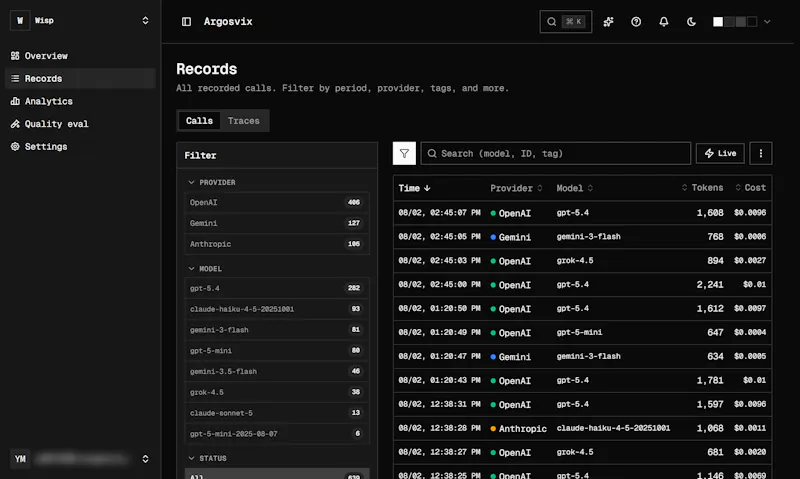Filter by gpt-5.4 model

click(277, 288)
